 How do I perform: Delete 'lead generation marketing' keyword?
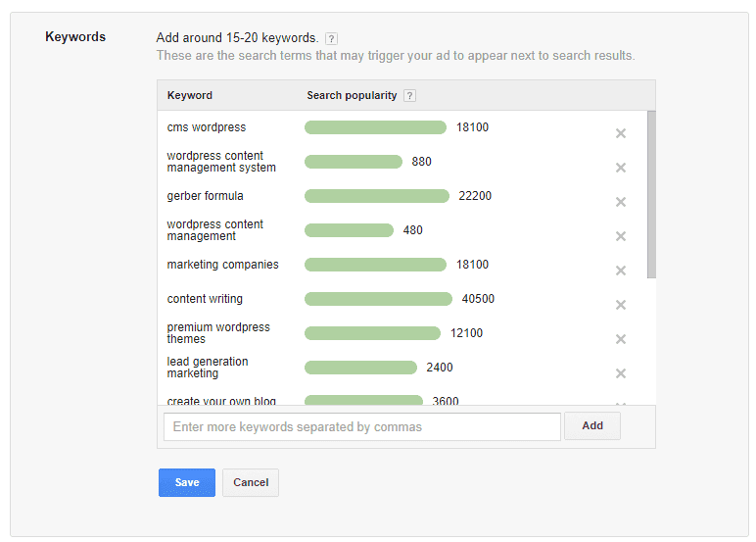pyautogui.click(x=621, y=373)
